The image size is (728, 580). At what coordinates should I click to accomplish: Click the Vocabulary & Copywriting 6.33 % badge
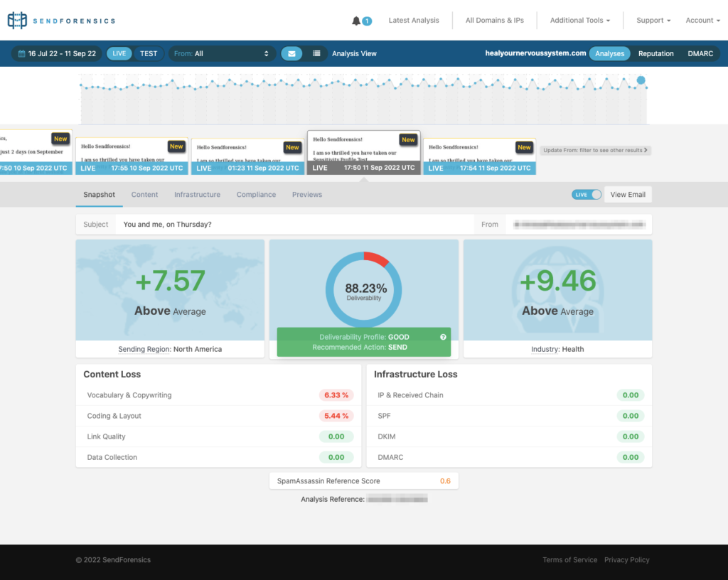336,395
